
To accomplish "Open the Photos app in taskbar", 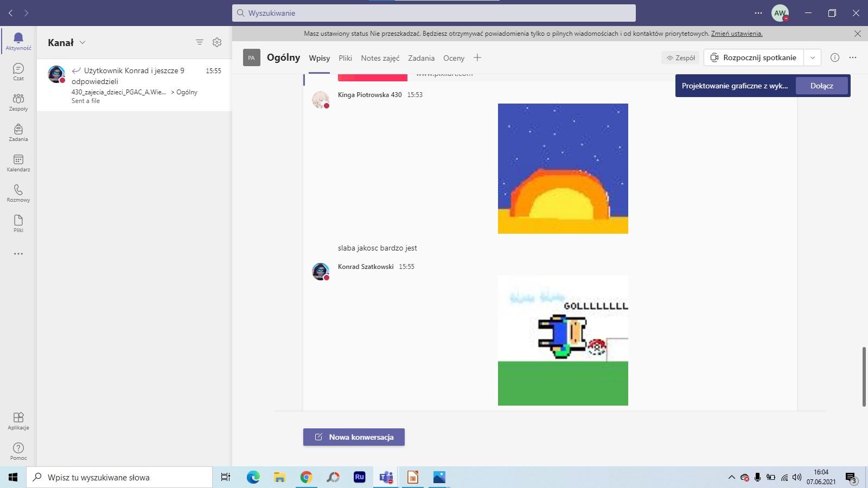I will (x=439, y=477).
